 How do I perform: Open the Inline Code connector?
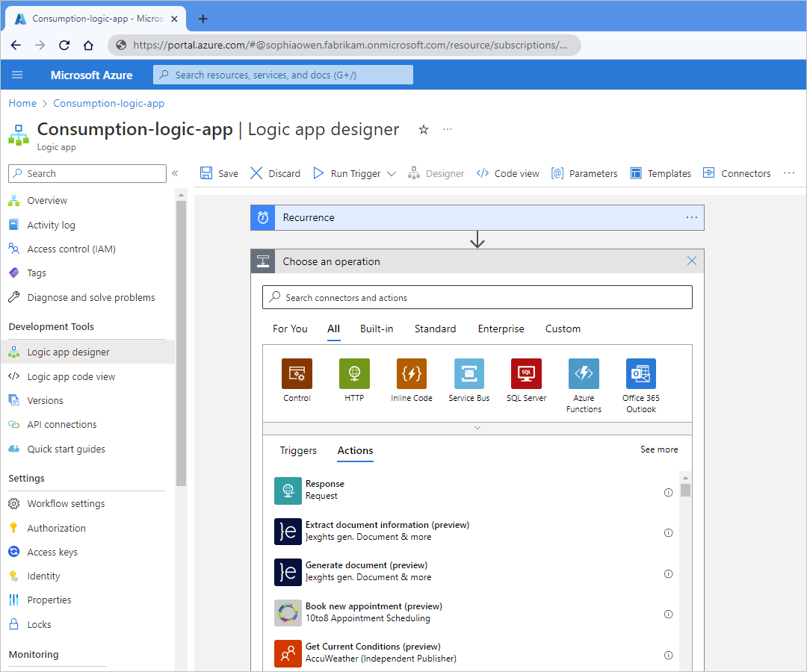[x=412, y=373]
